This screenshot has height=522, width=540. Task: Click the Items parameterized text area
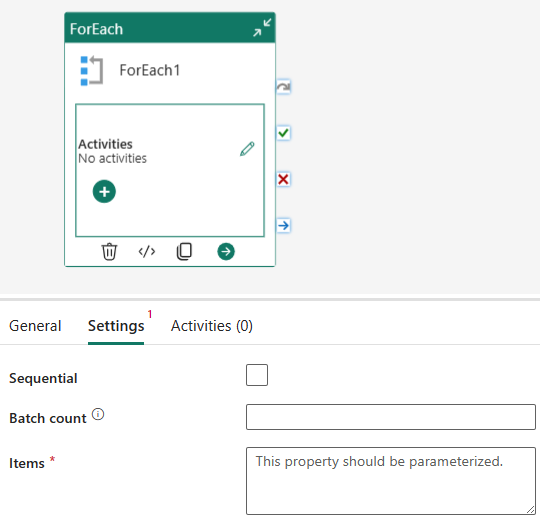(391, 481)
